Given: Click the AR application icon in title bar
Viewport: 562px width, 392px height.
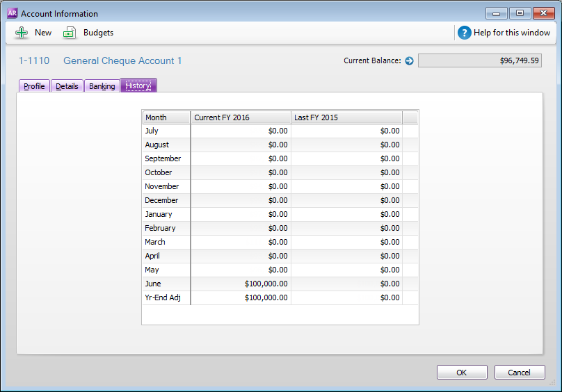Looking at the screenshot, I should [12, 13].
